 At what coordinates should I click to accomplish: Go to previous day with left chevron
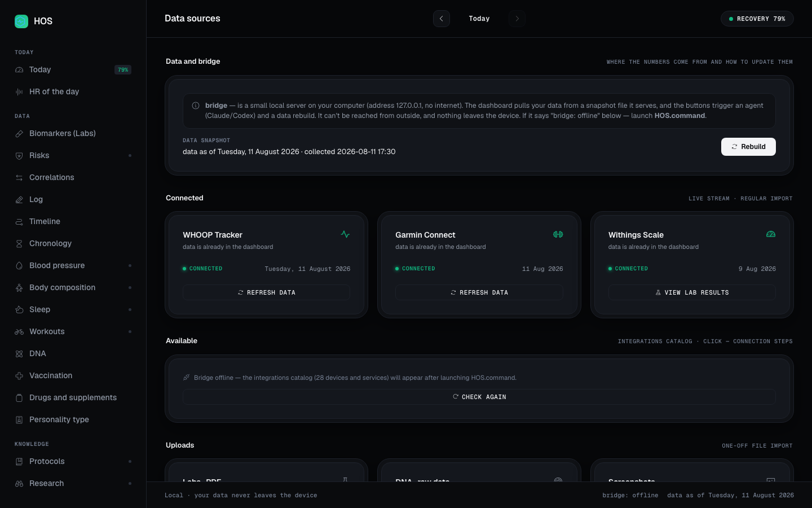click(442, 19)
